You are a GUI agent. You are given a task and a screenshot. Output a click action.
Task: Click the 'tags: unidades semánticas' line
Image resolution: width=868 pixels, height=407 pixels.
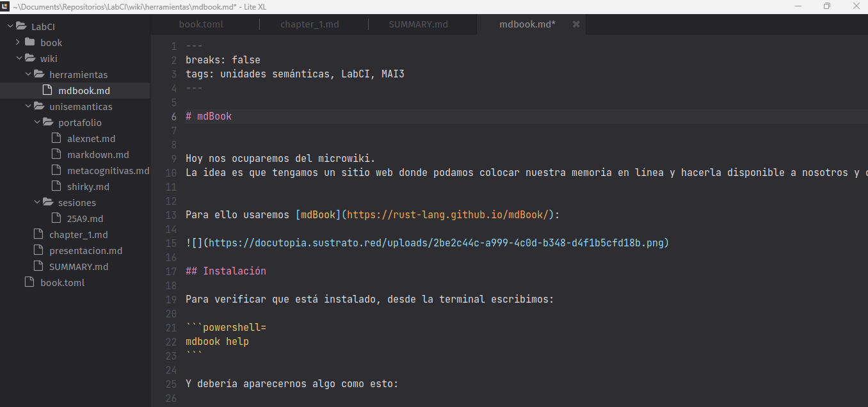[295, 74]
